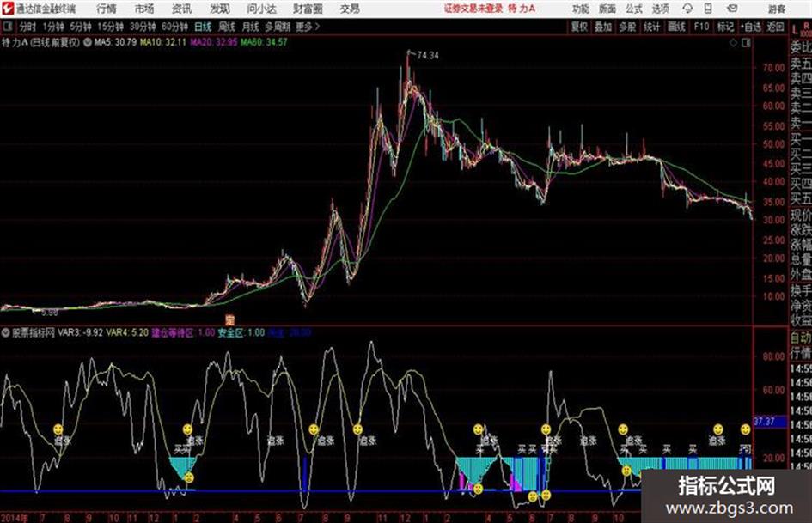The height and width of the screenshot is (523, 812).
Task: Toggle the side panel icon left of 分时
Action: point(7,27)
